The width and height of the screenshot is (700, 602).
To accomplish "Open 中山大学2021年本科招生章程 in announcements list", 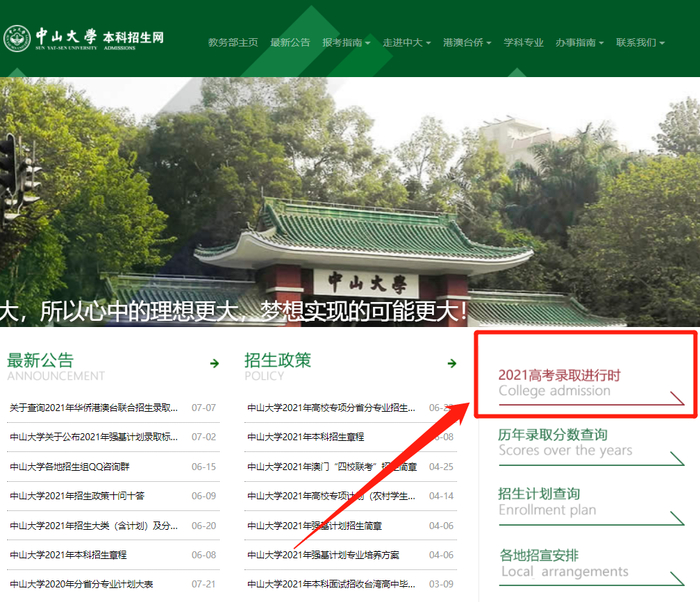I will (68, 555).
